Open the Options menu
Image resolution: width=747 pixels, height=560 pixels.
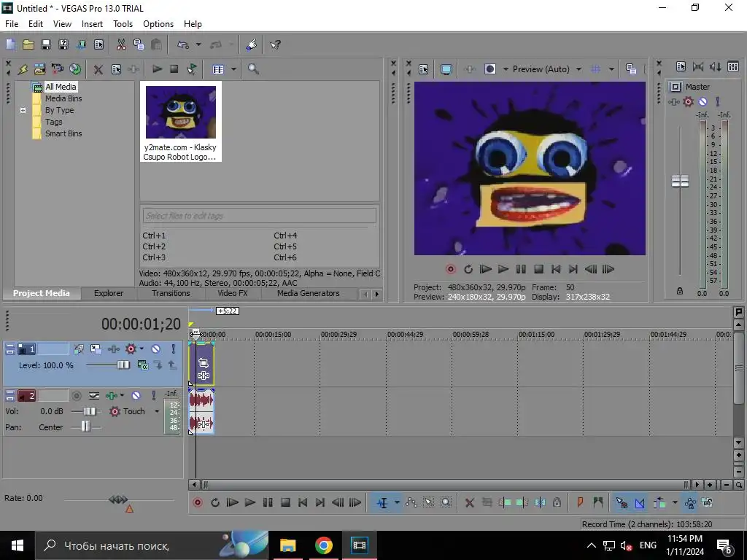click(x=158, y=24)
